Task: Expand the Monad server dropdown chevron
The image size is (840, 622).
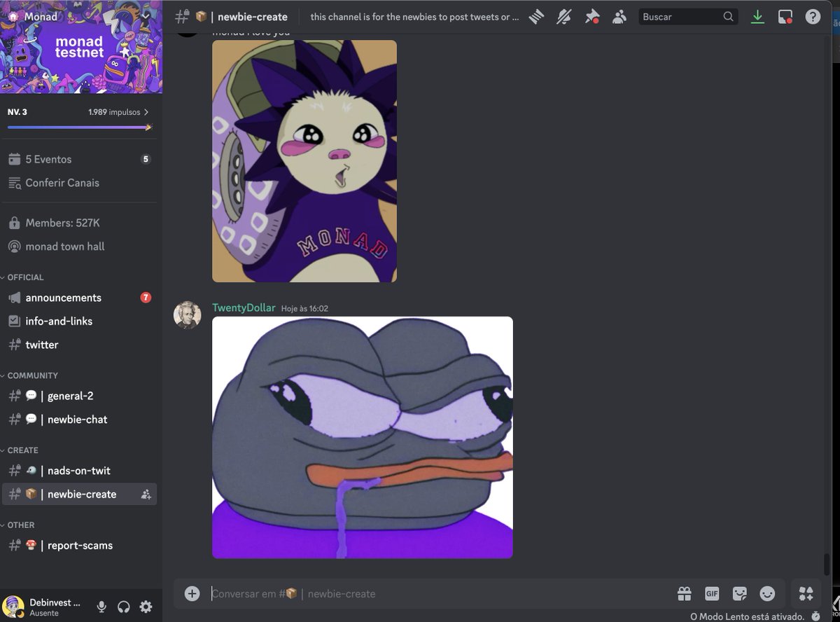Action: tap(146, 16)
